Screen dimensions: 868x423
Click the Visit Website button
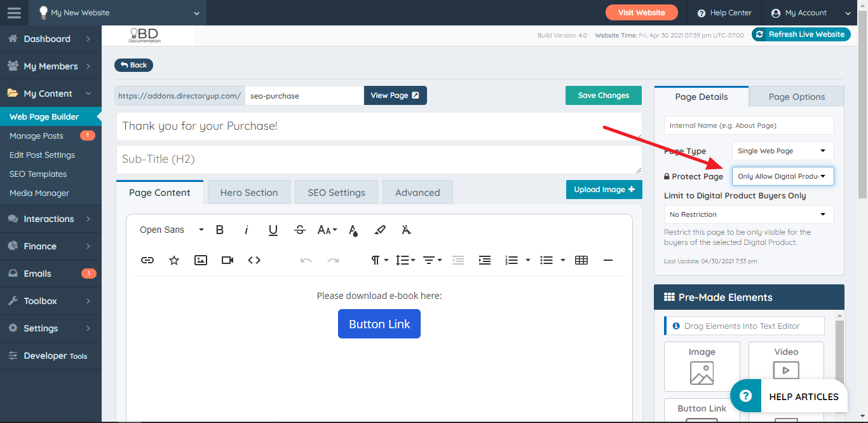(642, 13)
